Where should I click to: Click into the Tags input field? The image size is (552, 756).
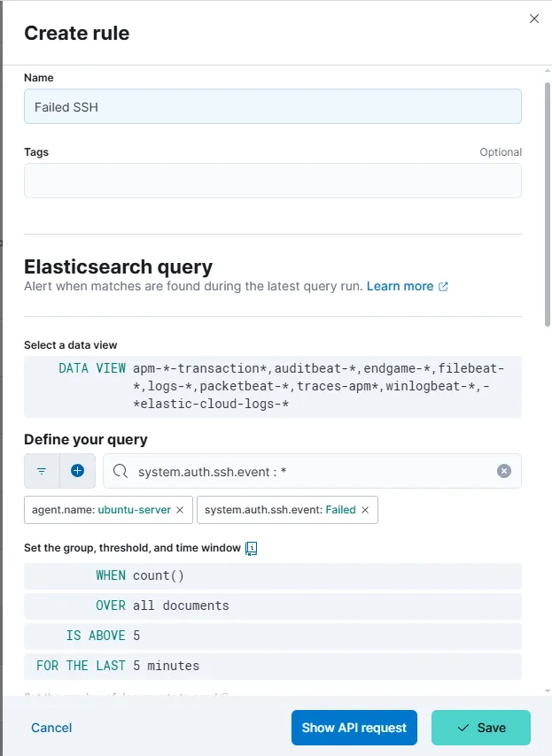coord(272,181)
